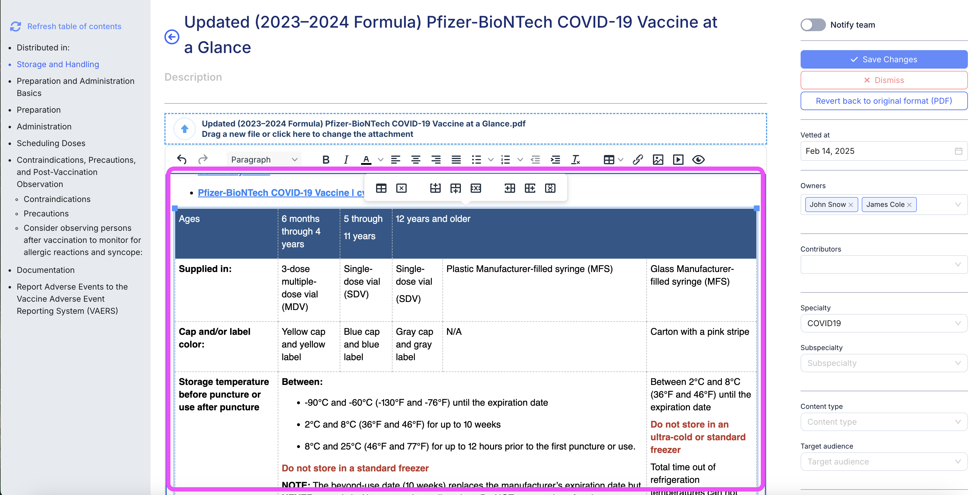Click the Refresh table of contents icon
This screenshot has width=980, height=495.
[16, 26]
